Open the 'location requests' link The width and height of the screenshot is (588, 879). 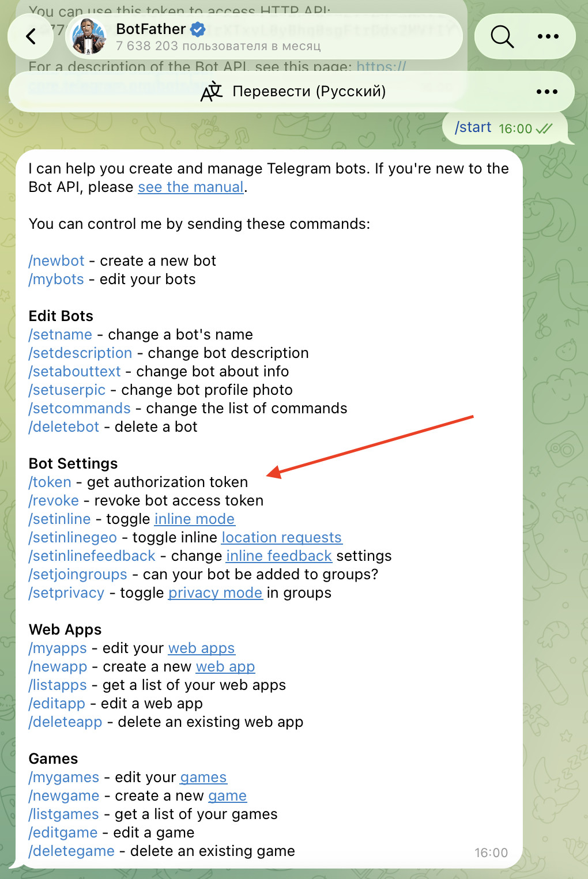[x=282, y=537]
